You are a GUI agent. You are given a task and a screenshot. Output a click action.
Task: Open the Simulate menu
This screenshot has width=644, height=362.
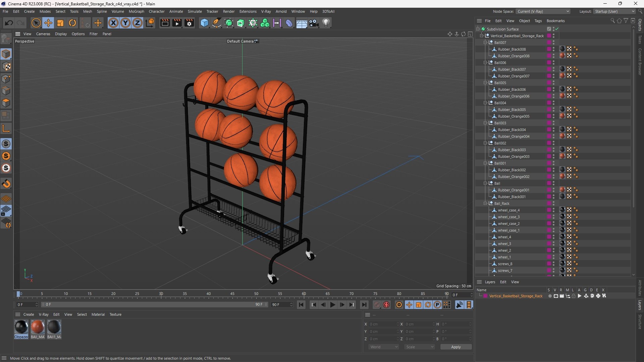pyautogui.click(x=195, y=11)
